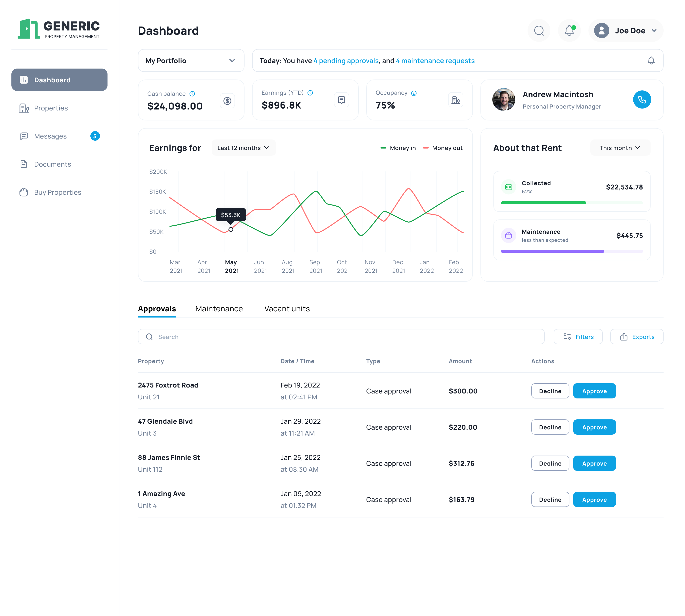
Task: Click the cash balance dollar icon
Action: click(227, 101)
